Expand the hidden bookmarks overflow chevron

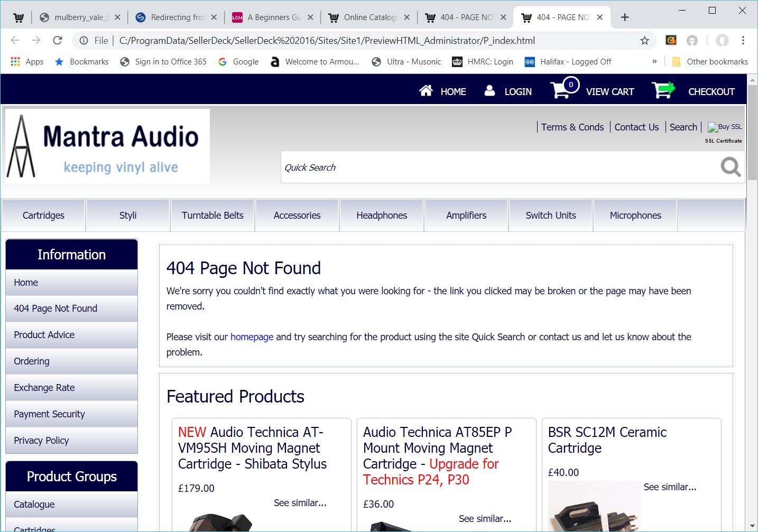click(654, 62)
